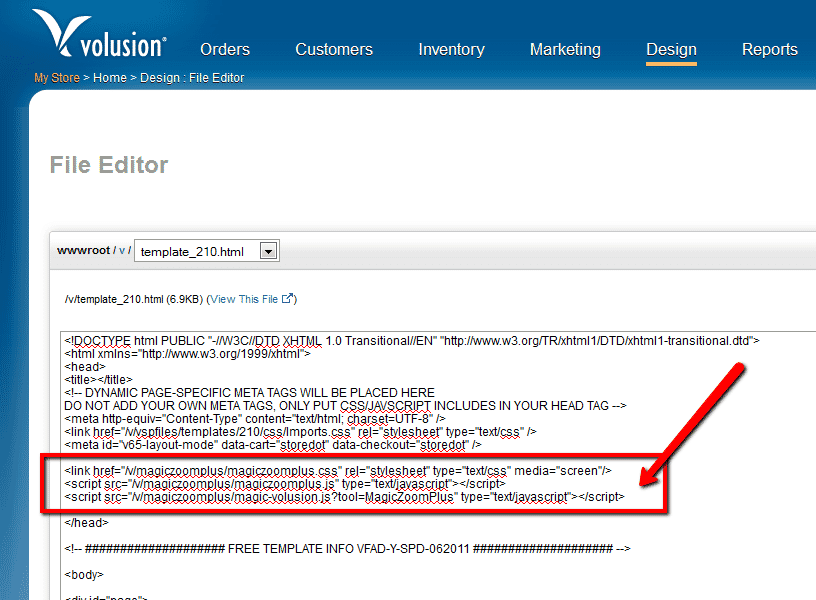The width and height of the screenshot is (816, 600).
Task: Open the Inventory menu
Action: tap(451, 49)
